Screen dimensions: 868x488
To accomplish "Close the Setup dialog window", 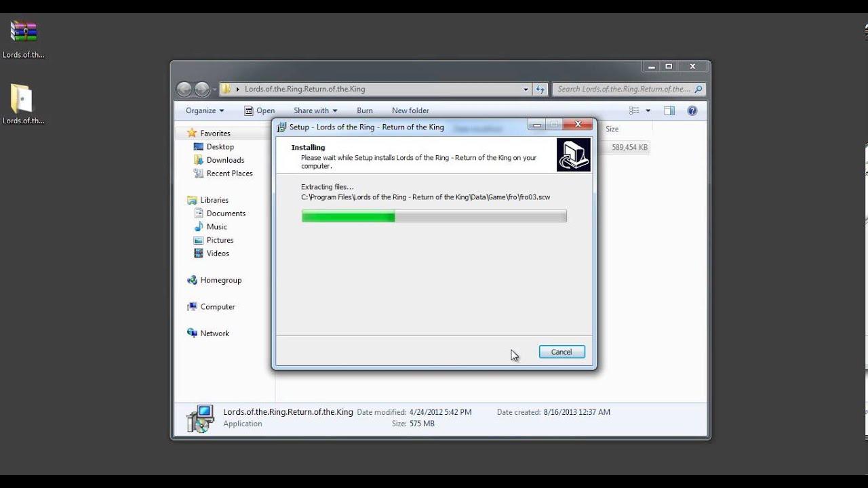I will pyautogui.click(x=578, y=125).
